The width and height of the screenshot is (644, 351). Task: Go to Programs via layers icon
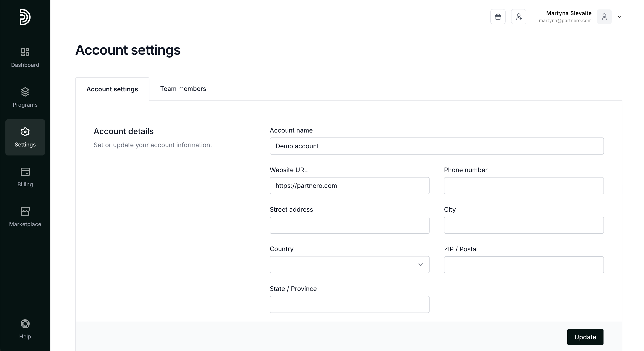click(25, 97)
